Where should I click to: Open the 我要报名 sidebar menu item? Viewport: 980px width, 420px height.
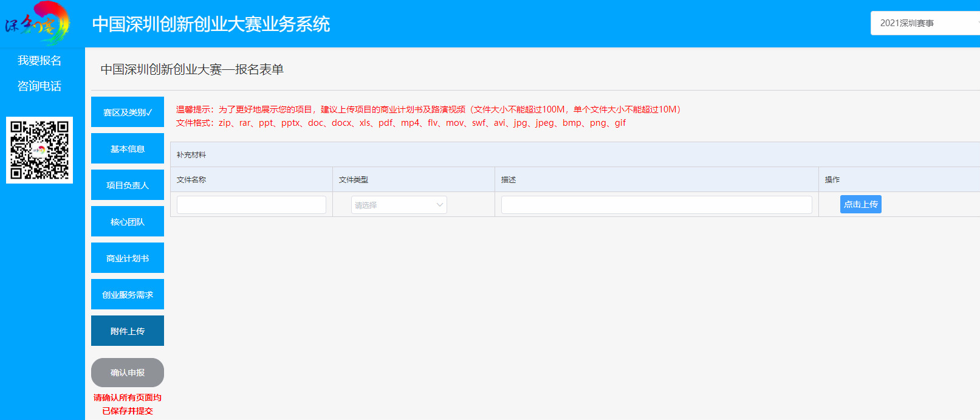tap(39, 61)
